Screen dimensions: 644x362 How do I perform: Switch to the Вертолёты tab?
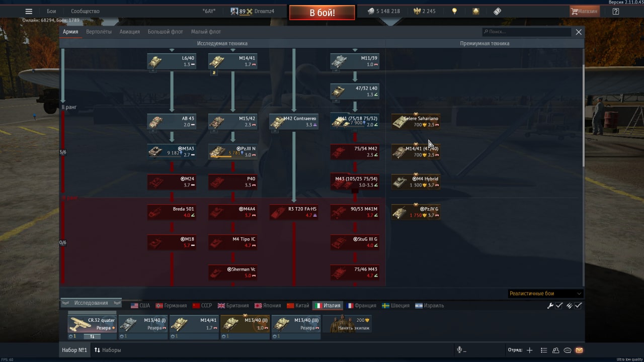99,32
